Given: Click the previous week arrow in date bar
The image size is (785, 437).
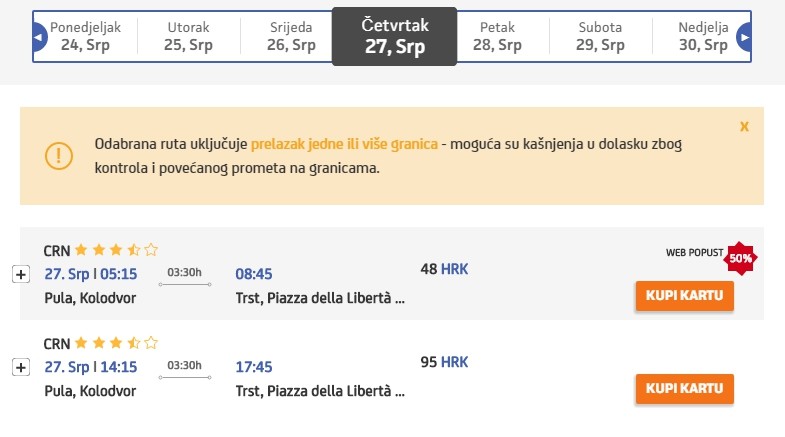Looking at the screenshot, I should click(x=40, y=37).
